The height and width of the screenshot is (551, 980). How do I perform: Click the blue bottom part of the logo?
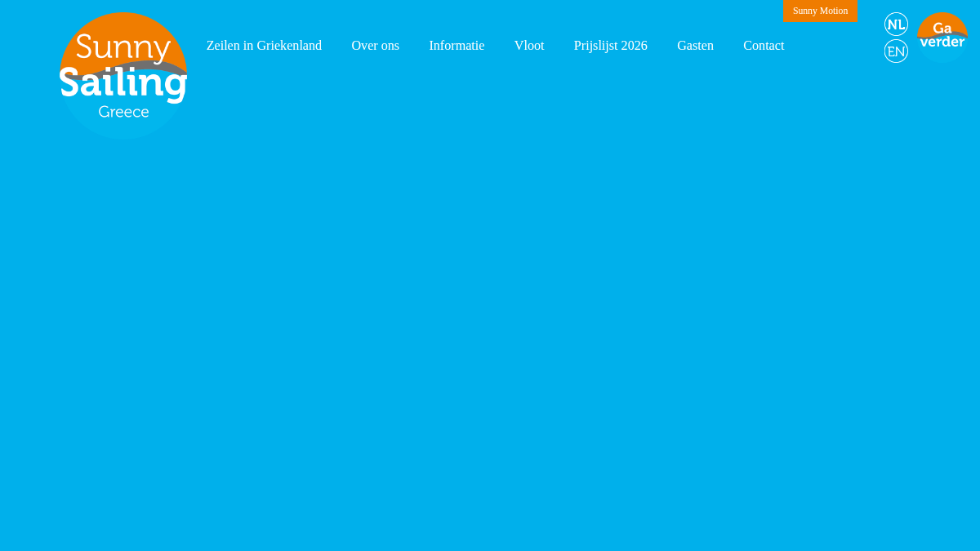coord(123,127)
